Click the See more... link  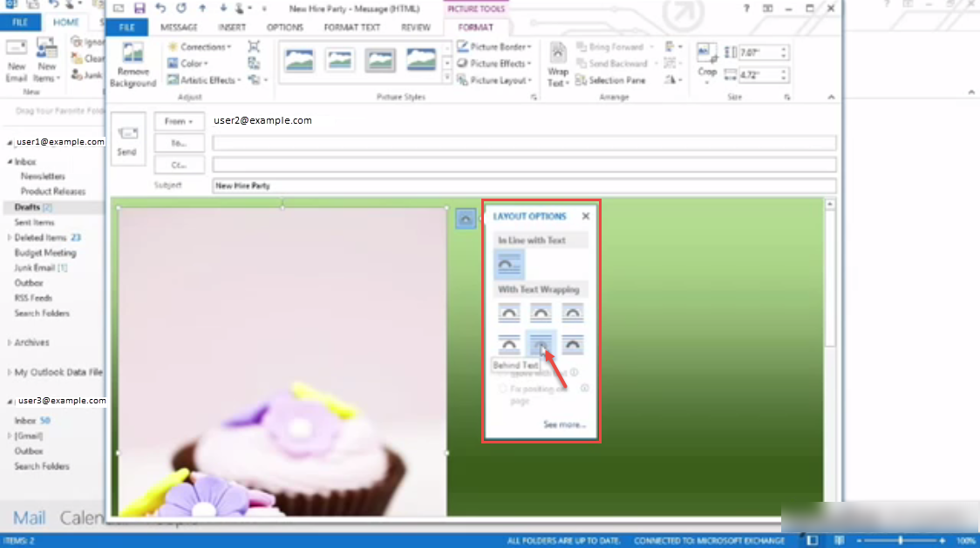564,424
